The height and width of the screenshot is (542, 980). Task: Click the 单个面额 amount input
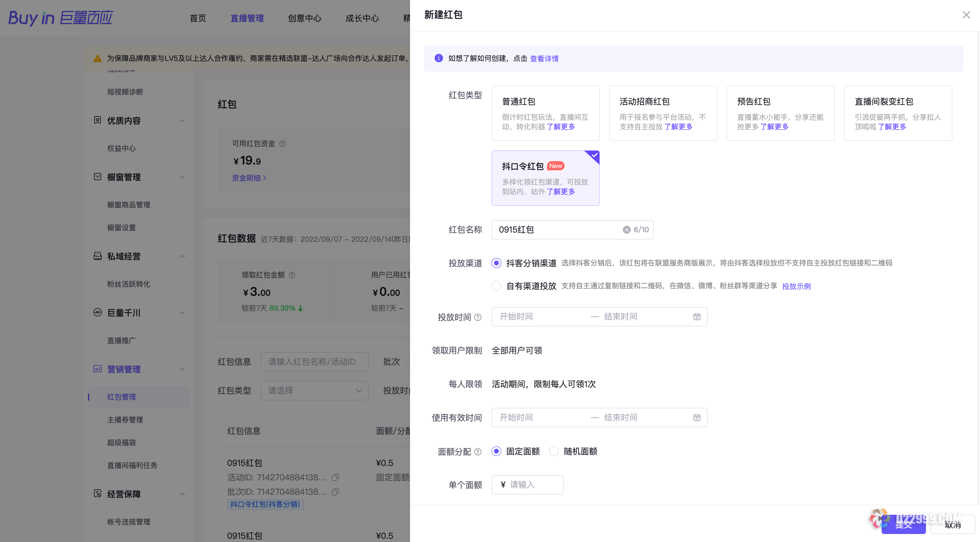click(528, 485)
